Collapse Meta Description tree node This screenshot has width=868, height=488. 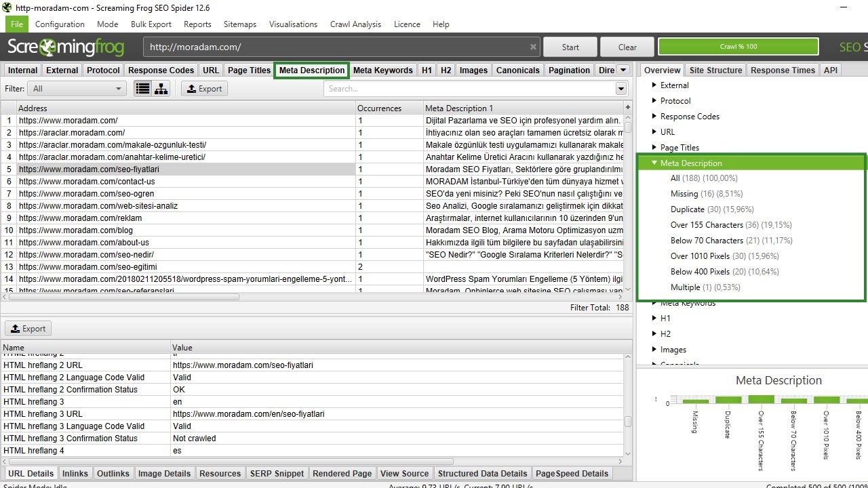pyautogui.click(x=654, y=163)
